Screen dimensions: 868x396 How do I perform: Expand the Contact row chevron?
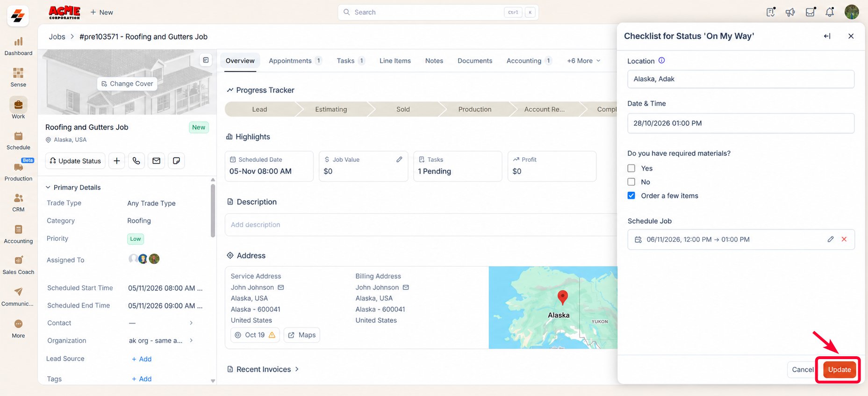191,323
